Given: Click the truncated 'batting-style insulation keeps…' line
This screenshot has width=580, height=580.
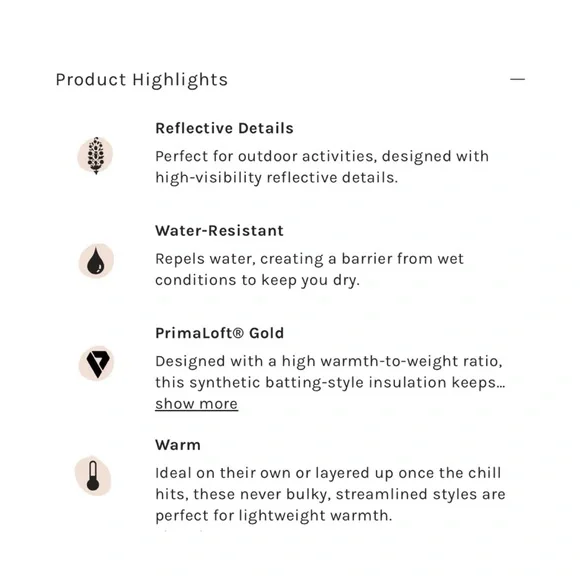Looking at the screenshot, I should pos(330,383).
